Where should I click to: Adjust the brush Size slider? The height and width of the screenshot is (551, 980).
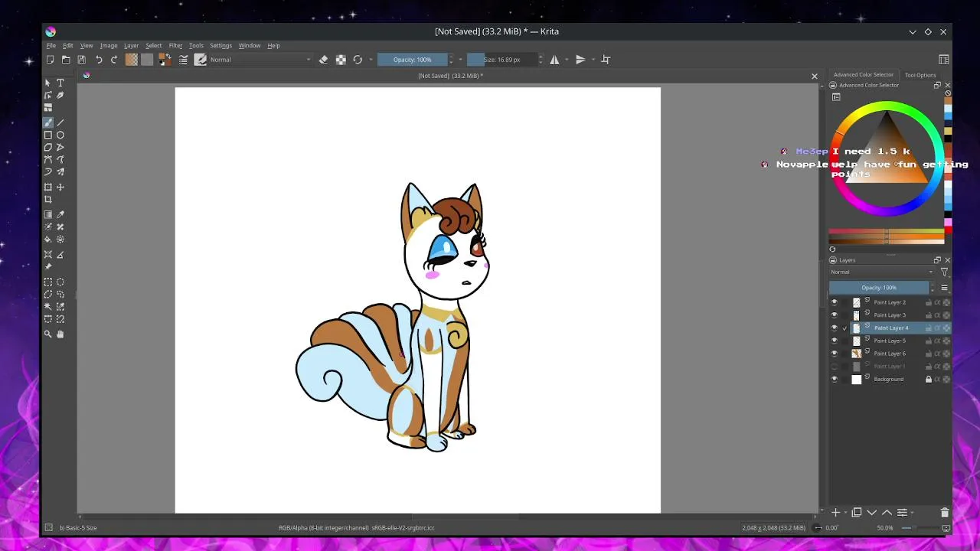[x=502, y=60]
